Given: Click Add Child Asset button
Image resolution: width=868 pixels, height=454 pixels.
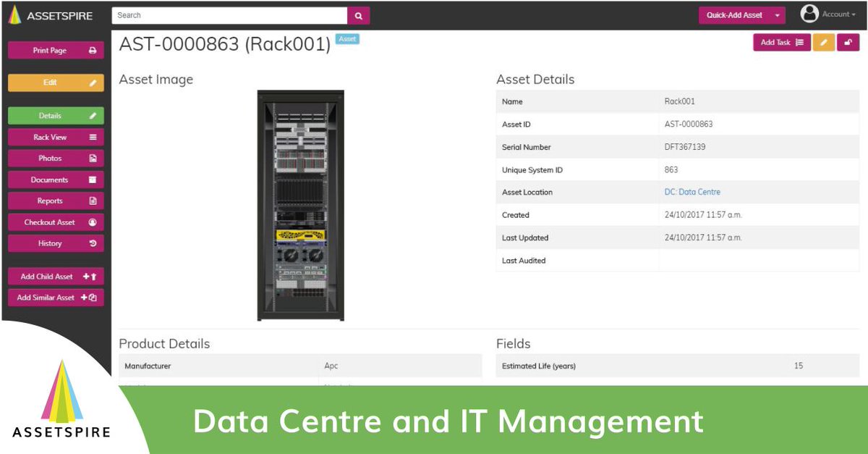Looking at the screenshot, I should (x=56, y=277).
